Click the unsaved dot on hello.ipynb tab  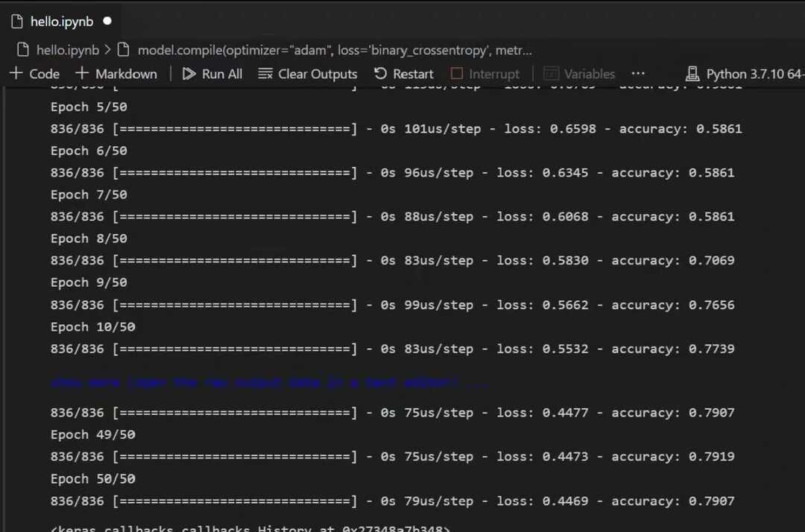(107, 21)
